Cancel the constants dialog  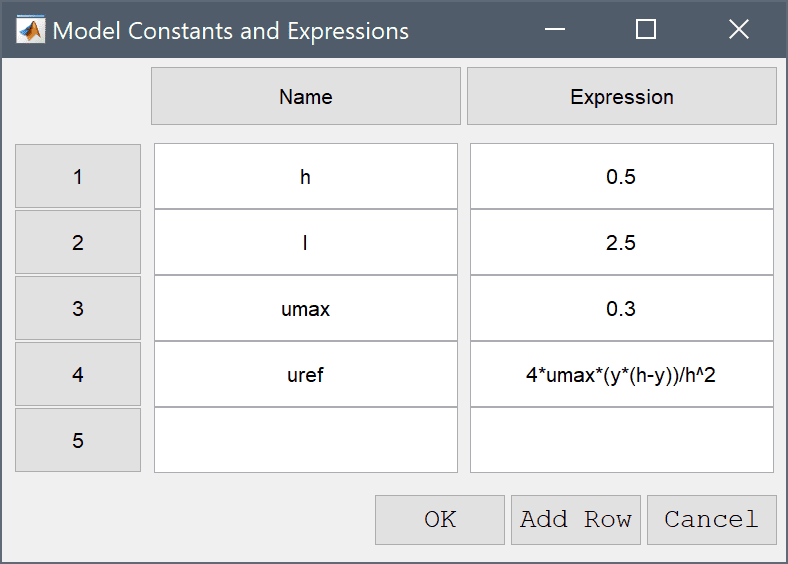pyautogui.click(x=712, y=520)
